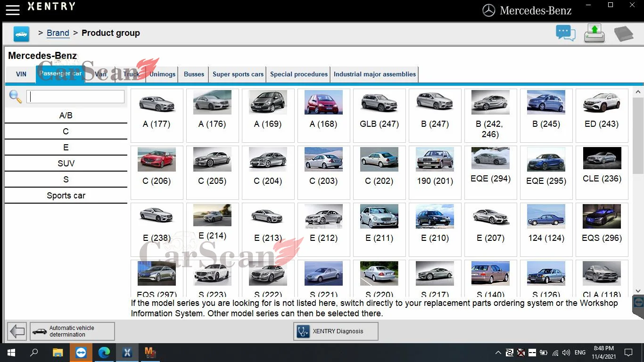Open the C (205) model series
The height and width of the screenshot is (362, 644).
click(x=213, y=173)
